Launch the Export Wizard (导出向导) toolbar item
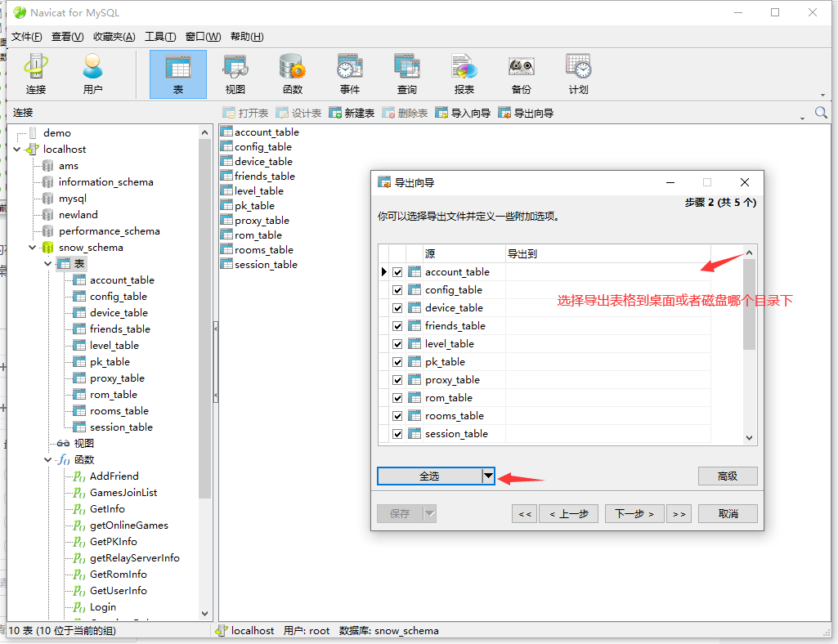This screenshot has height=644, width=838. (x=526, y=113)
